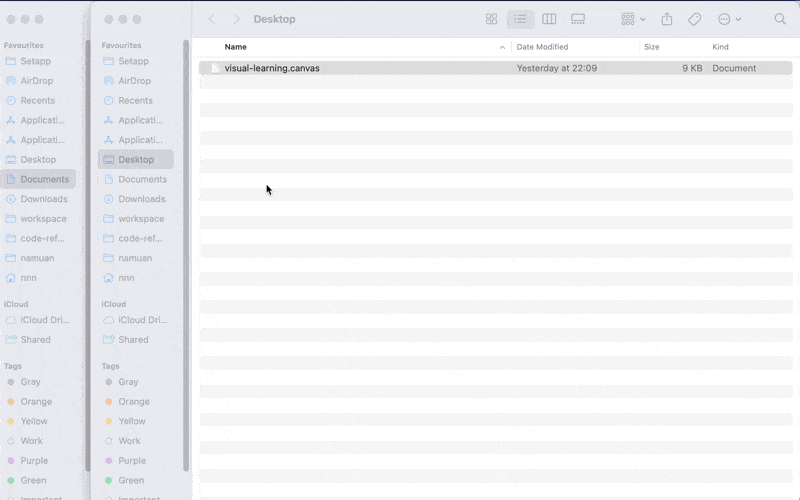Click the Forward arrow in the Desktop window

coord(236,19)
